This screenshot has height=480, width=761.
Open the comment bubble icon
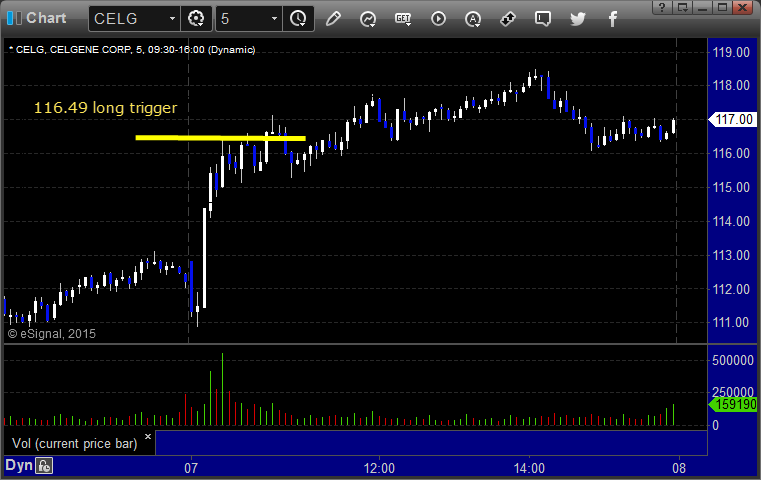tap(543, 19)
